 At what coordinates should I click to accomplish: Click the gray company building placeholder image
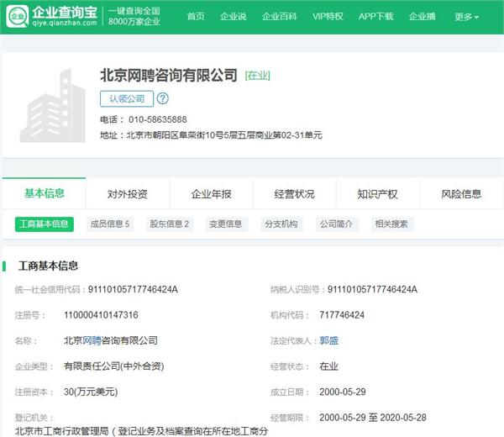coord(53,105)
